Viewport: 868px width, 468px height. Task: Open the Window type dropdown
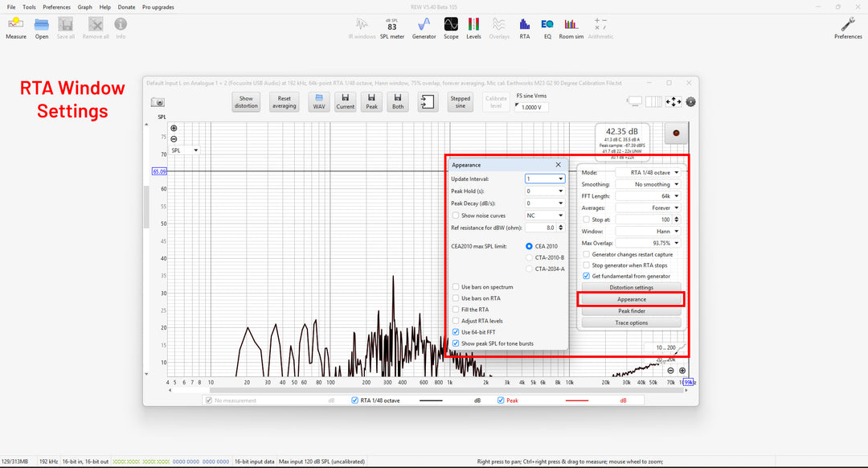click(x=649, y=231)
